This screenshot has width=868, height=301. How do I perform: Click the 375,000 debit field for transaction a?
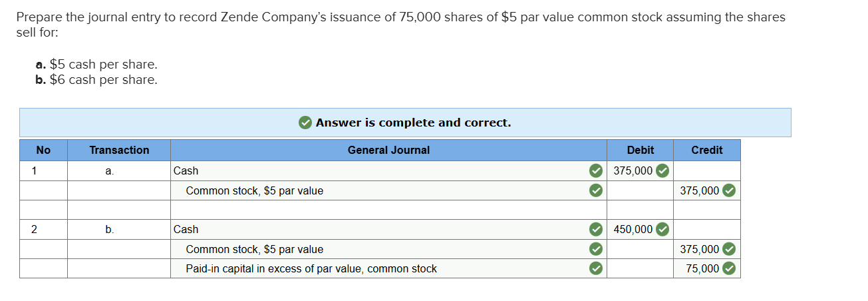click(633, 170)
